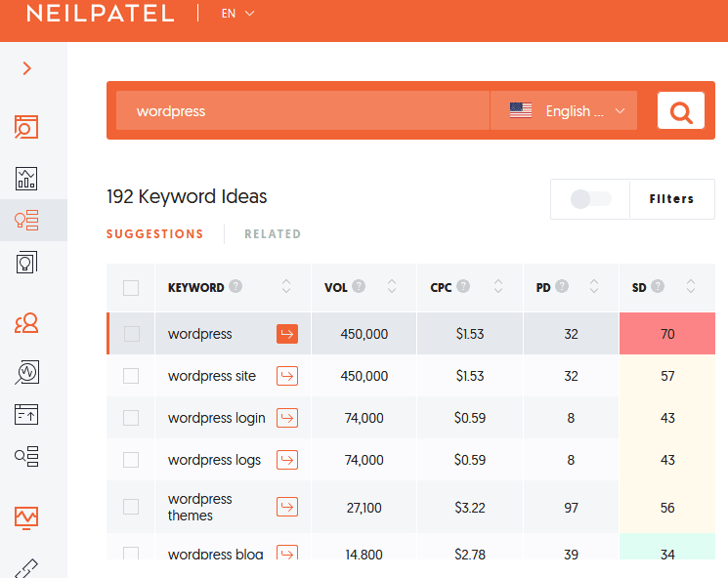The image size is (728, 578).
Task: Click the help icon beside PD header
Action: (562, 286)
